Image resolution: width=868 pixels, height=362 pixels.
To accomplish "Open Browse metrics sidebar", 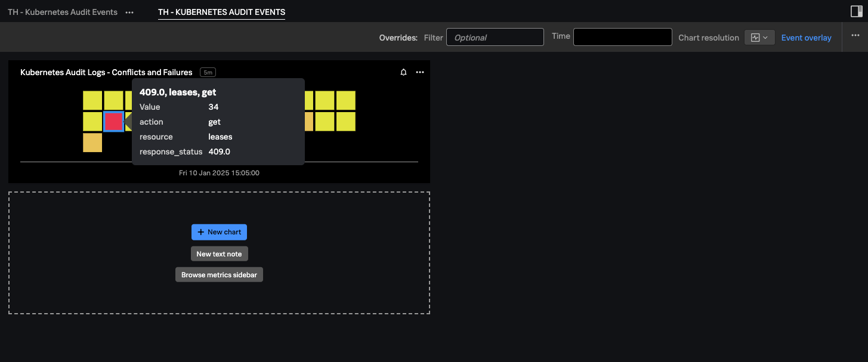I will pyautogui.click(x=219, y=274).
